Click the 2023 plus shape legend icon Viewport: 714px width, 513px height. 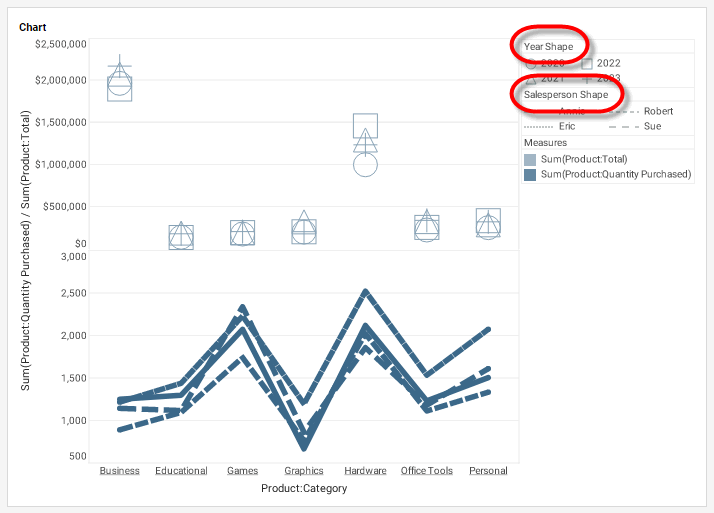[x=588, y=78]
